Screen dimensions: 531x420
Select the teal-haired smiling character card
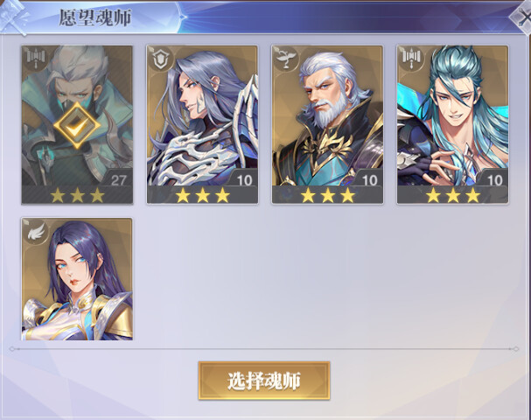(453, 125)
